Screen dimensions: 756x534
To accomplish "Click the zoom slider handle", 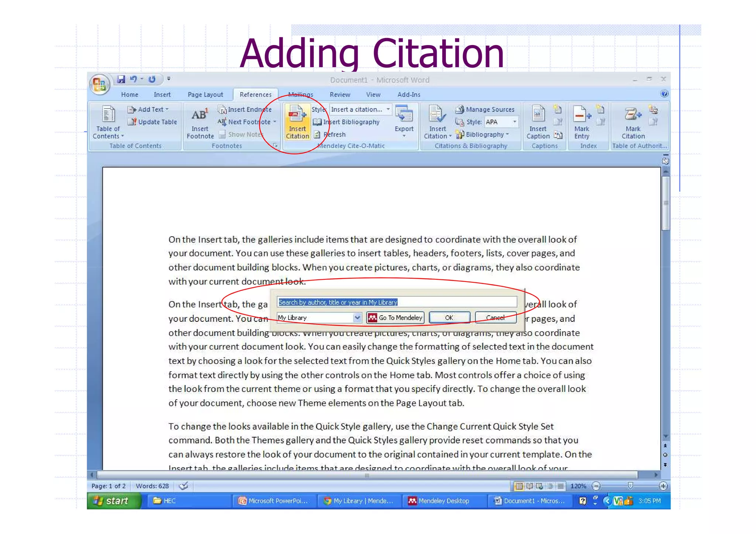I will 630,486.
